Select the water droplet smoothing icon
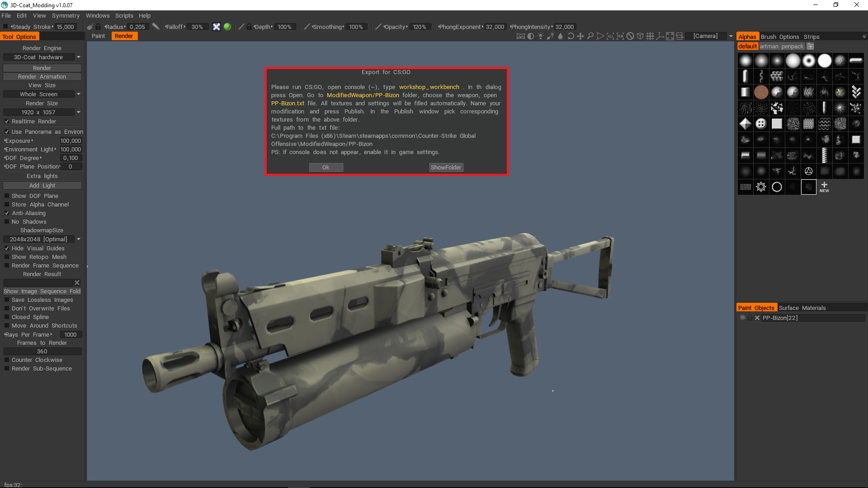Viewport: 868px width, 488px height. pos(561,36)
